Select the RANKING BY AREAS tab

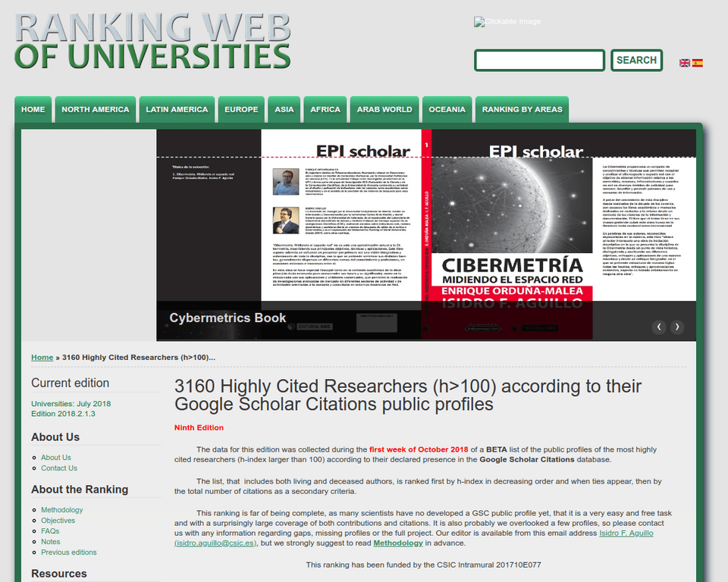(522, 110)
